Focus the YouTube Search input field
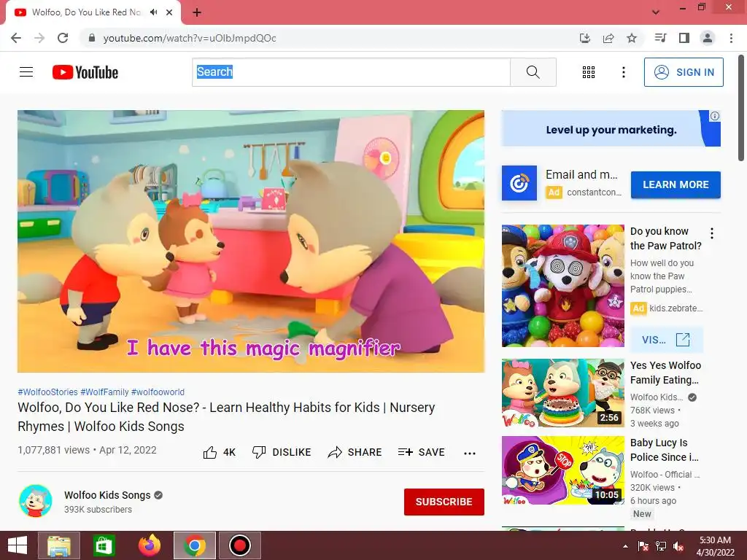This screenshot has width=747, height=560. 351,72
